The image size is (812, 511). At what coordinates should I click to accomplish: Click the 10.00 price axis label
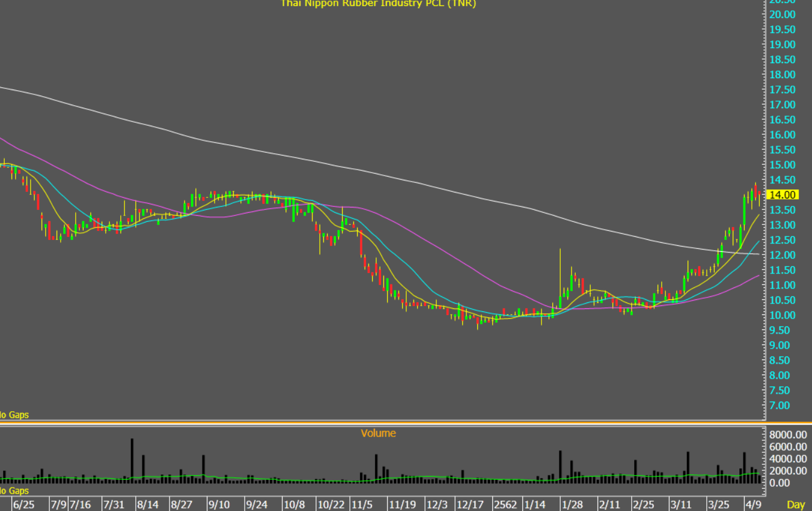(783, 315)
